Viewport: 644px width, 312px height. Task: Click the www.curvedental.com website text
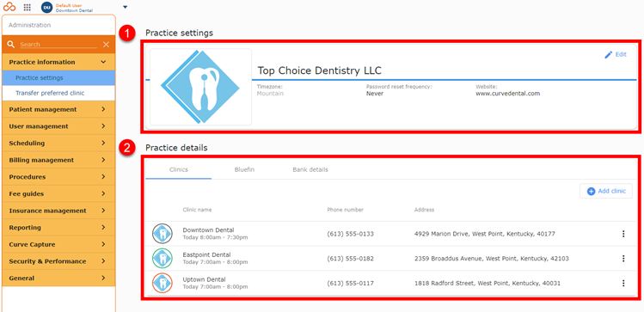point(507,94)
